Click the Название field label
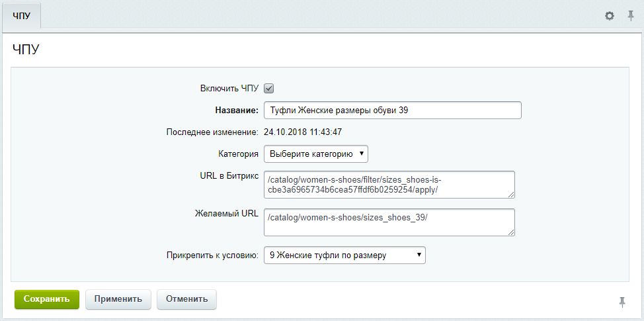Viewport: 644px width, 321px height. [x=237, y=110]
